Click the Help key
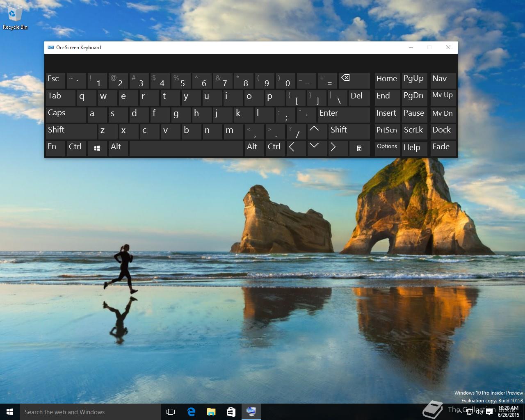 [415, 148]
